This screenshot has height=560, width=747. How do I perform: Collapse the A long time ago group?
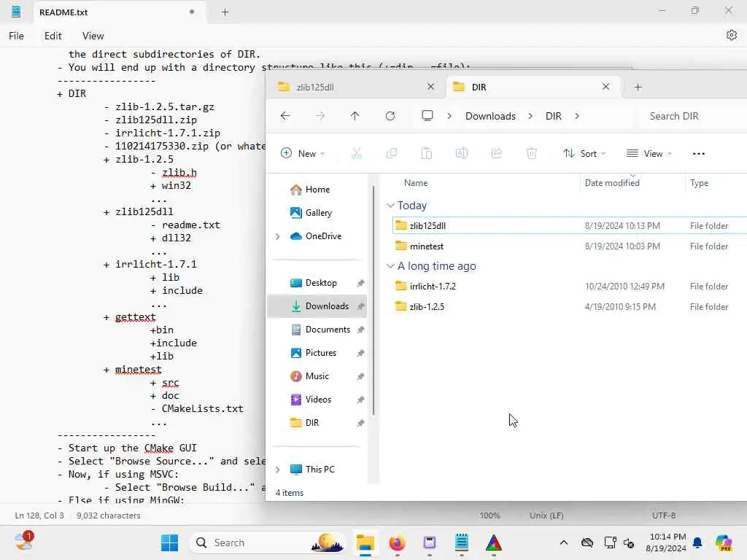point(391,266)
